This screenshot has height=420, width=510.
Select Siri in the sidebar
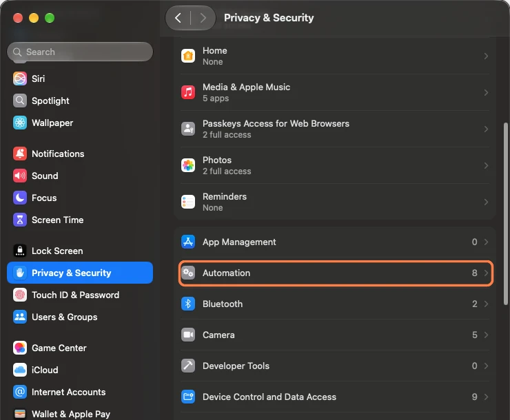(80, 78)
